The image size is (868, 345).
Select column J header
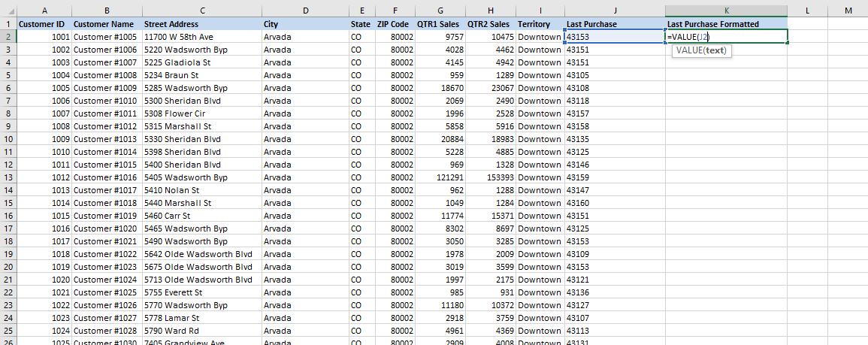[x=614, y=10]
